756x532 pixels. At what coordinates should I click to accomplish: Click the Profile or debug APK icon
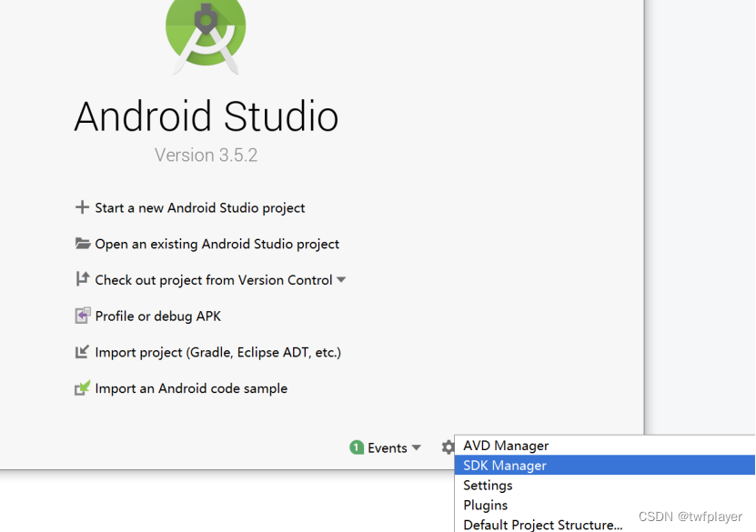(83, 316)
